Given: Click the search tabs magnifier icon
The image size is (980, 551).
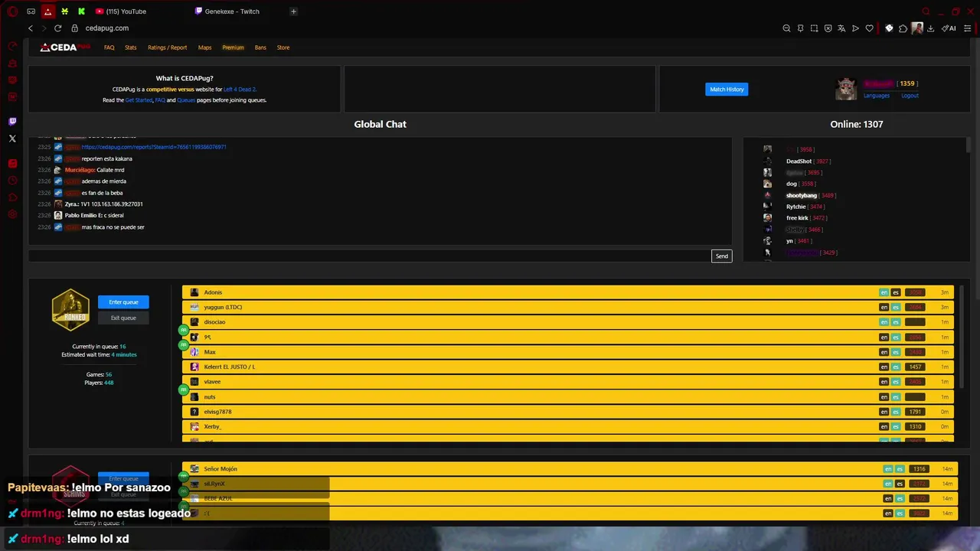Looking at the screenshot, I should (x=926, y=11).
